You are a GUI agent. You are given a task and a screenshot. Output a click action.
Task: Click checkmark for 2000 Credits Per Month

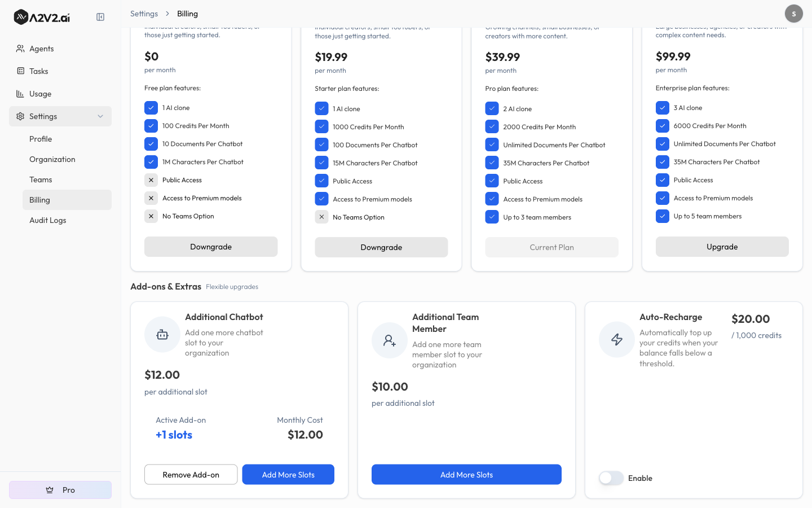[x=492, y=127]
